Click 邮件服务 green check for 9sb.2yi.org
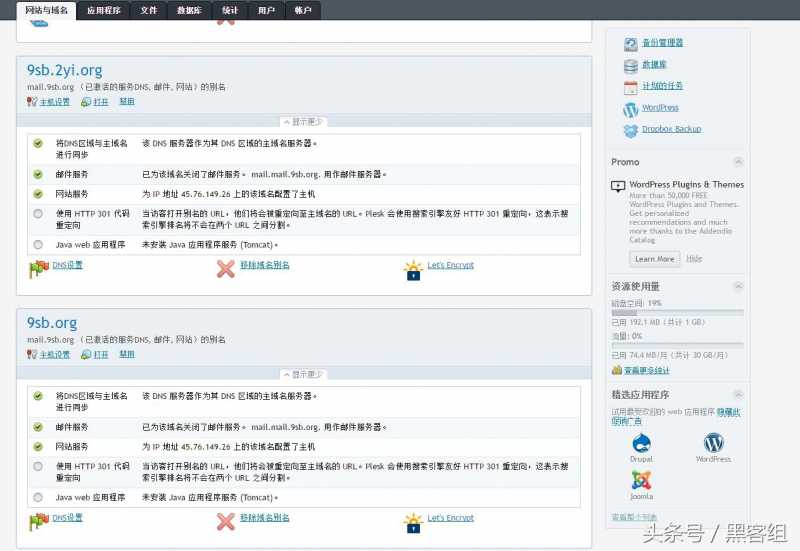 coord(38,174)
